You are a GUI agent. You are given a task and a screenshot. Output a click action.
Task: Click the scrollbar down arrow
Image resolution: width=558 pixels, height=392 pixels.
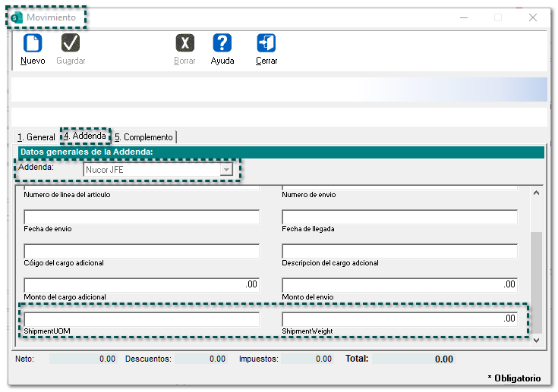coord(536,341)
